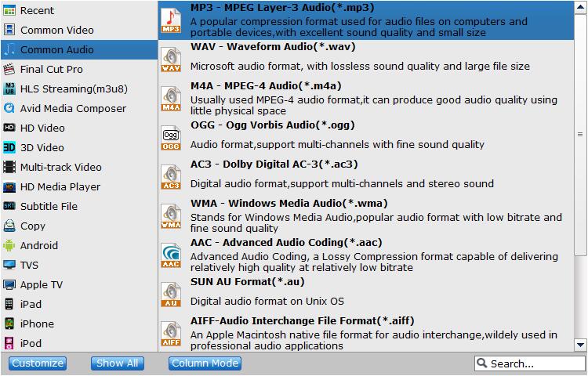Switch to Column Mode
588x376 pixels.
point(205,363)
